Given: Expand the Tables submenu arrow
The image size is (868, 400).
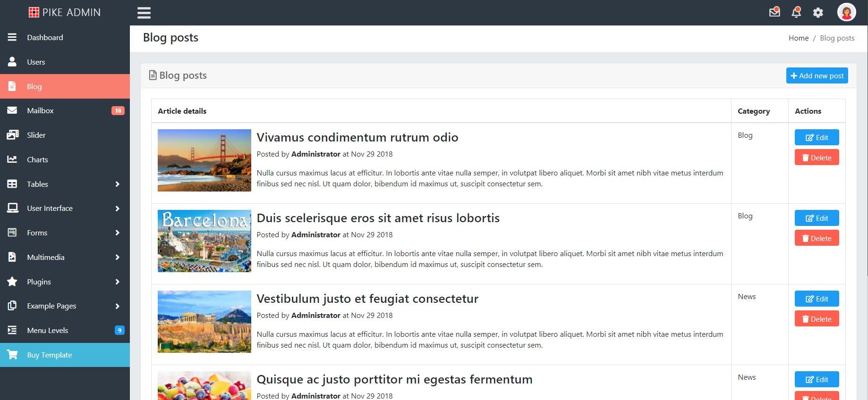Looking at the screenshot, I should click(118, 184).
